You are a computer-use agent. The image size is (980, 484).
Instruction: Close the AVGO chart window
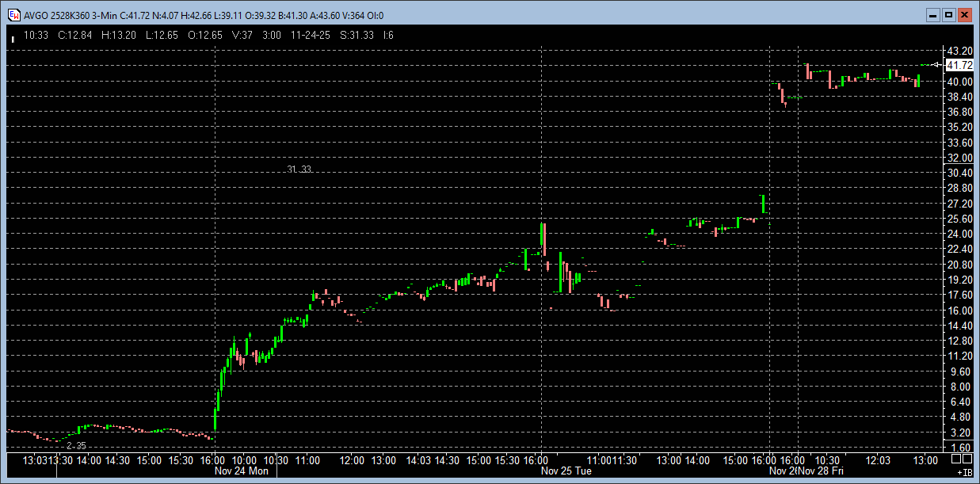[965, 15]
